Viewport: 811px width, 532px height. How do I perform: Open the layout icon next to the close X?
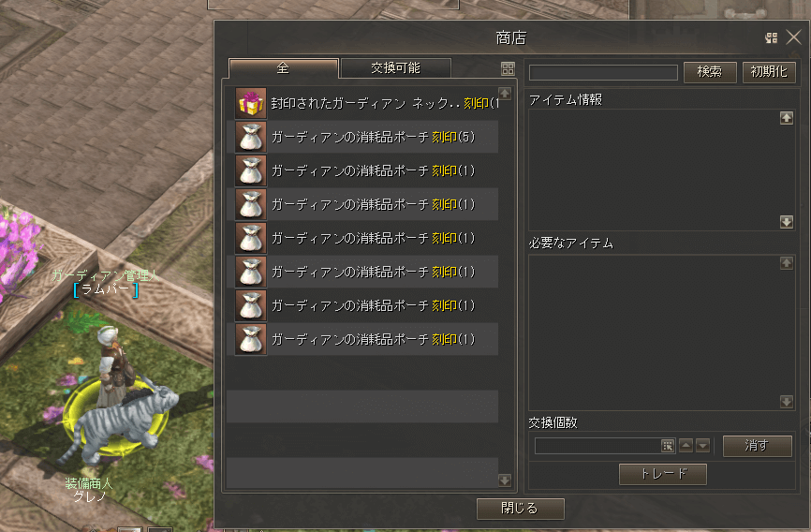(x=771, y=37)
